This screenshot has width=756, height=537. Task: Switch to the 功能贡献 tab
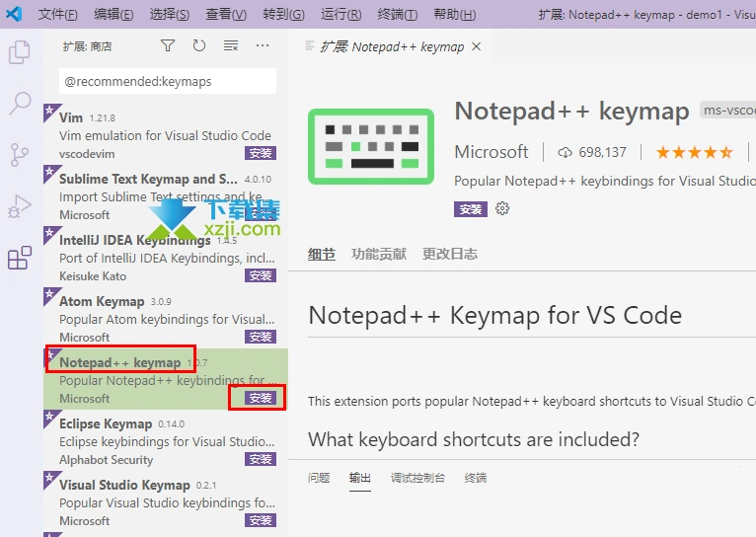coord(379,254)
